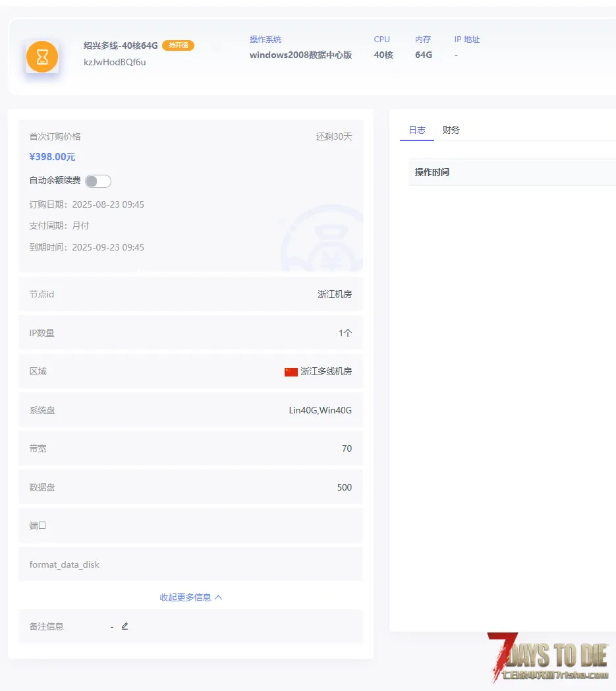Select the server name 绍兴多线-40核64G
Viewport: 616px width, 691px height.
(121, 45)
